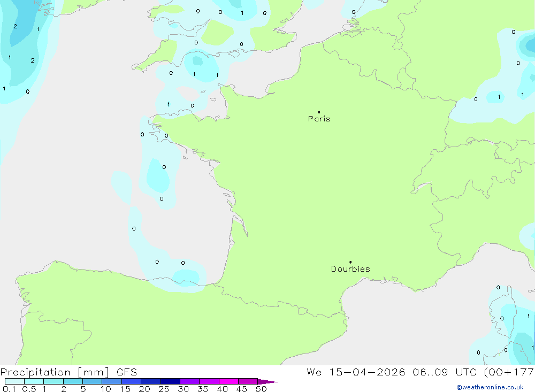Click the '0.1' legend scale label

pyautogui.click(x=9, y=389)
